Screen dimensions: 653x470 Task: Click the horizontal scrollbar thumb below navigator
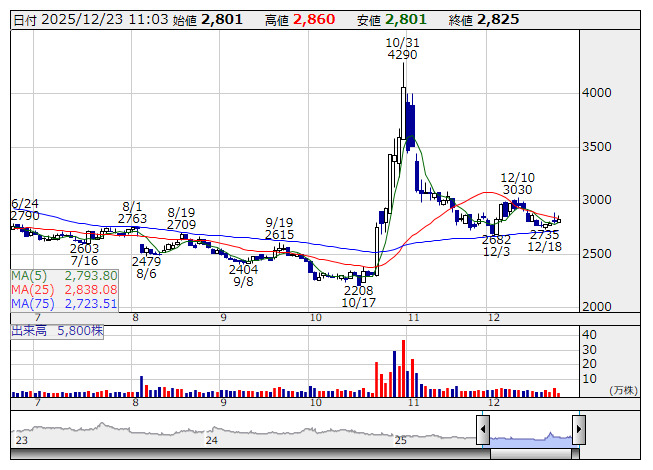[530, 454]
